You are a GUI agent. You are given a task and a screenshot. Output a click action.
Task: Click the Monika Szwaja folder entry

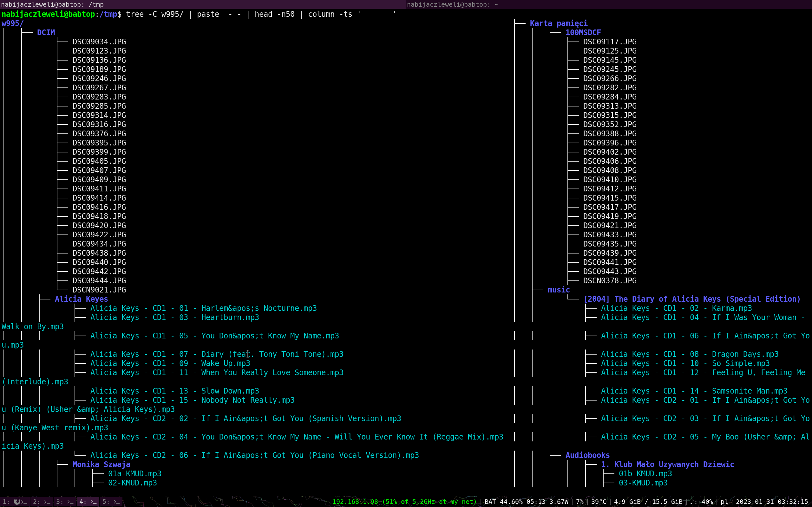(x=101, y=465)
